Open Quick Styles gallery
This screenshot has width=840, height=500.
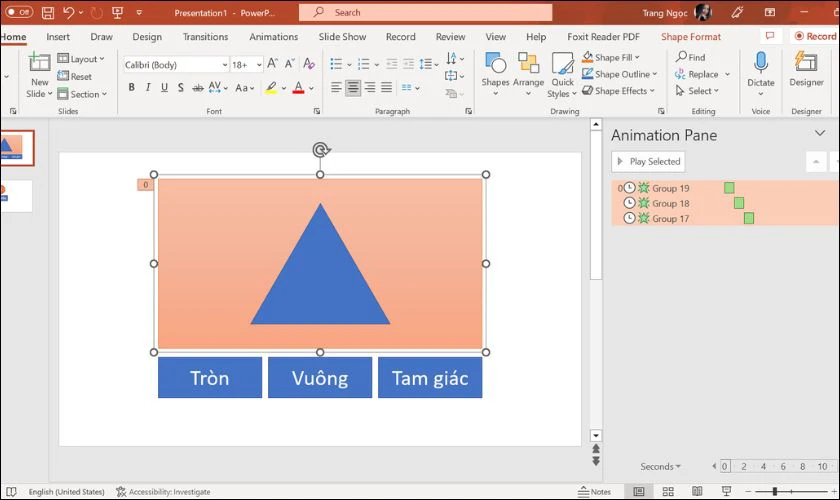562,75
